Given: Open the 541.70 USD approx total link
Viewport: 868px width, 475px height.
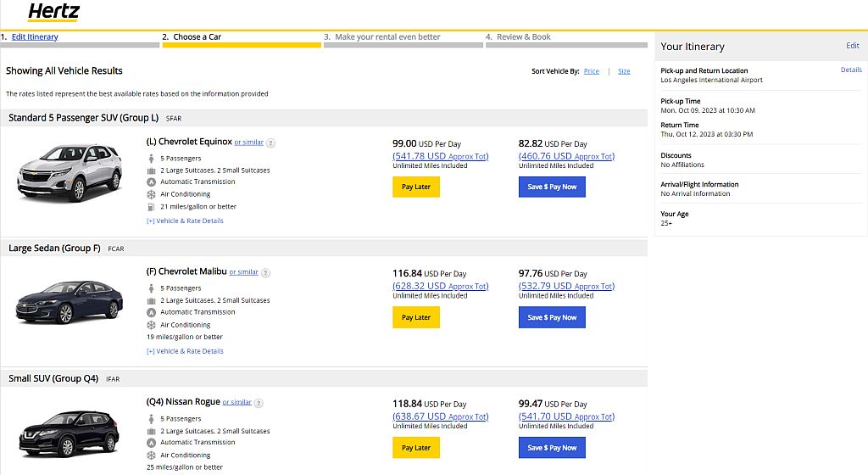Looking at the screenshot, I should point(566,416).
